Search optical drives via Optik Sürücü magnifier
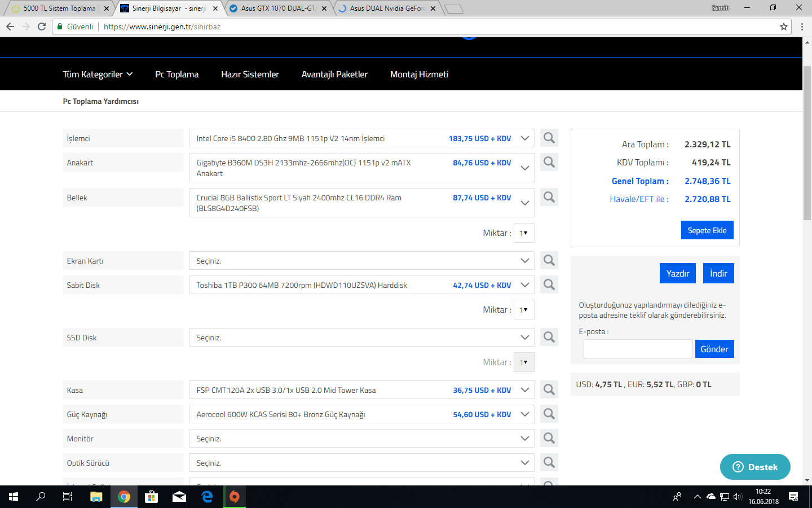This screenshot has width=812, height=508. pyautogui.click(x=549, y=462)
